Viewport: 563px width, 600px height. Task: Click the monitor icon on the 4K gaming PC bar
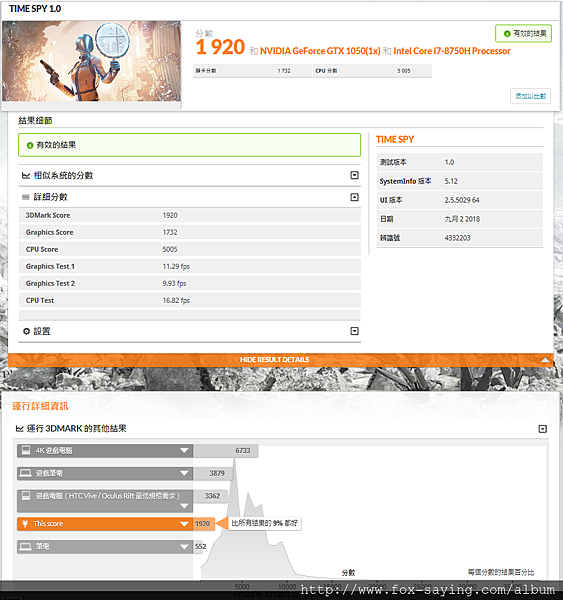point(26,450)
